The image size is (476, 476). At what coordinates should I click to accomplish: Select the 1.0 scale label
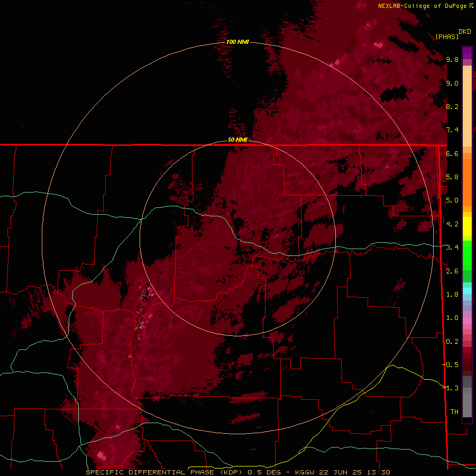click(452, 318)
